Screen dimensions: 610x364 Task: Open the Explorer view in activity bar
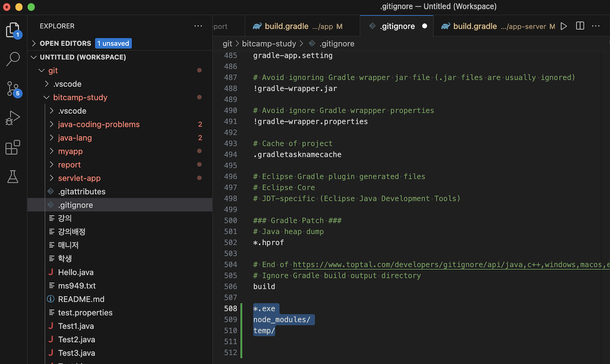[13, 30]
